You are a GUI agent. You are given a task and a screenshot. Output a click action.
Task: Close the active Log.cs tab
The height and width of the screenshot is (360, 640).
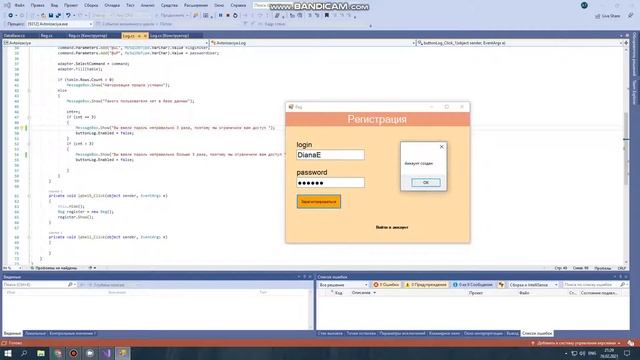click(x=145, y=36)
